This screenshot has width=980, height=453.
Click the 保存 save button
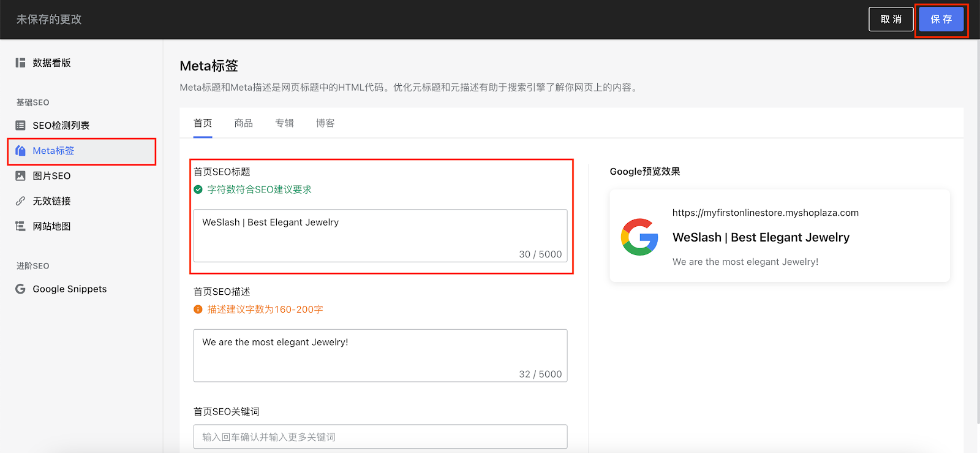[941, 20]
